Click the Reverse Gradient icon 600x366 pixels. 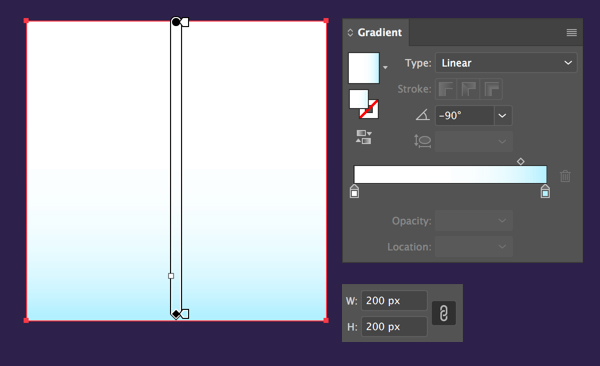(364, 137)
